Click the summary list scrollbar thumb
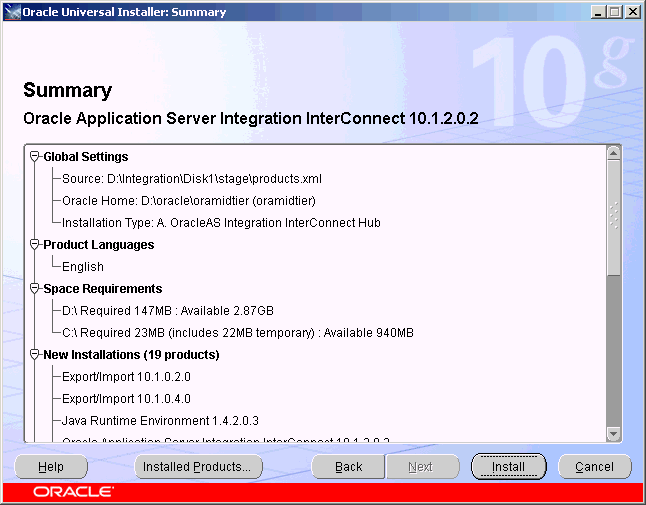 613,218
